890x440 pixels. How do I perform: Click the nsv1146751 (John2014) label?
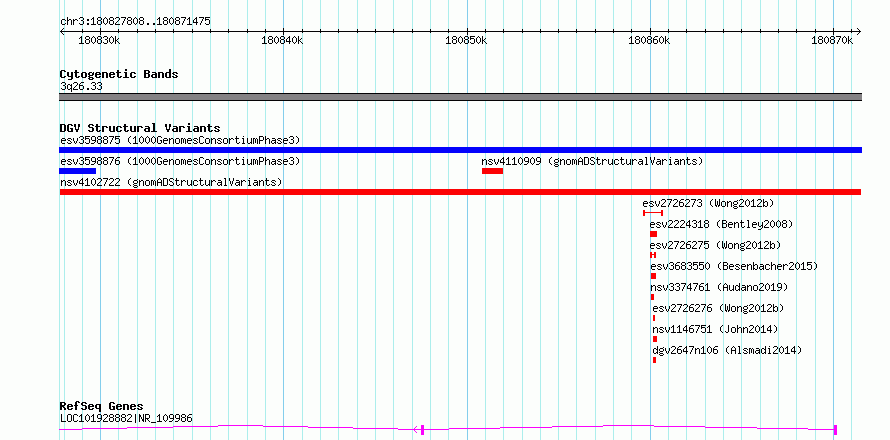715,329
